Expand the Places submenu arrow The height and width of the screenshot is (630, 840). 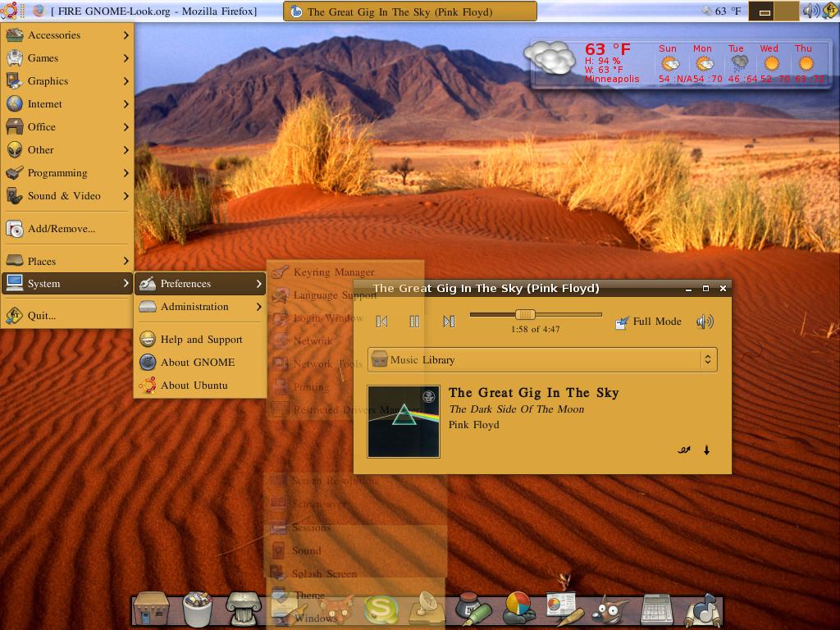[x=126, y=261]
